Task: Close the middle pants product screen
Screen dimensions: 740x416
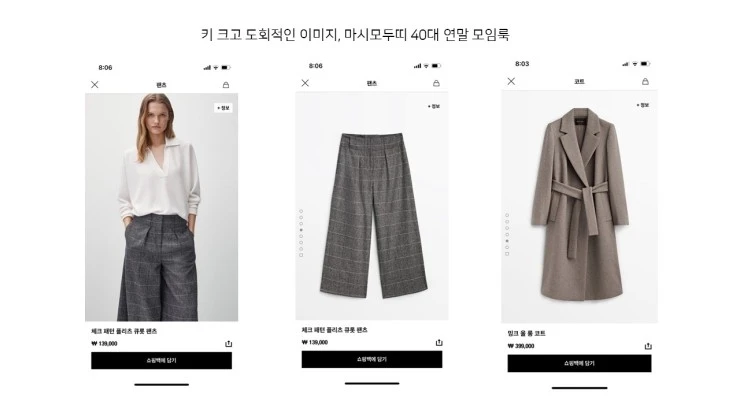Action: coord(305,83)
